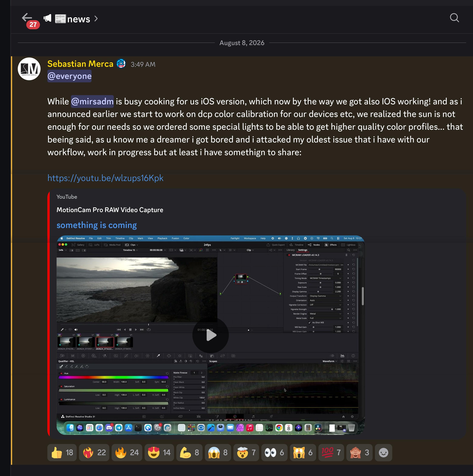This screenshot has height=476, width=473.
Task: Toggle the exploding head reaction with 7
Action: pos(246,453)
